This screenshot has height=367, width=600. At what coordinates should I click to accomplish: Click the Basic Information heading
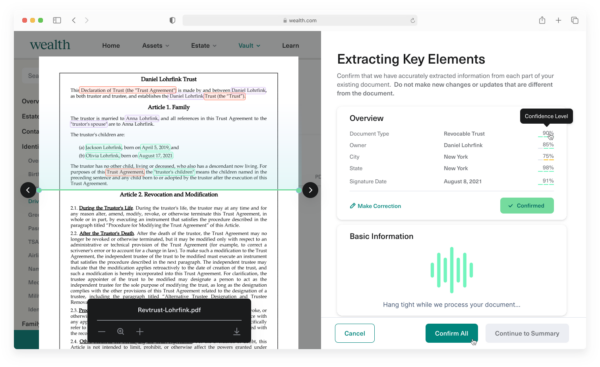pyautogui.click(x=381, y=236)
